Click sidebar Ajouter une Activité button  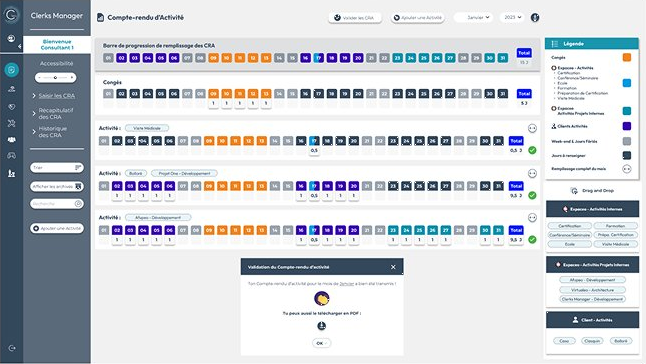[x=56, y=228]
